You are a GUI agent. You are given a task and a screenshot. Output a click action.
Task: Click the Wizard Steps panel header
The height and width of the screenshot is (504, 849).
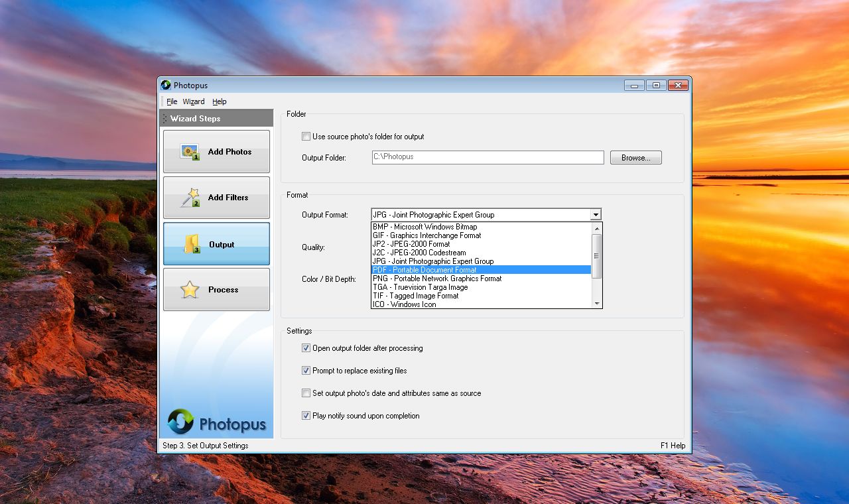pos(216,118)
